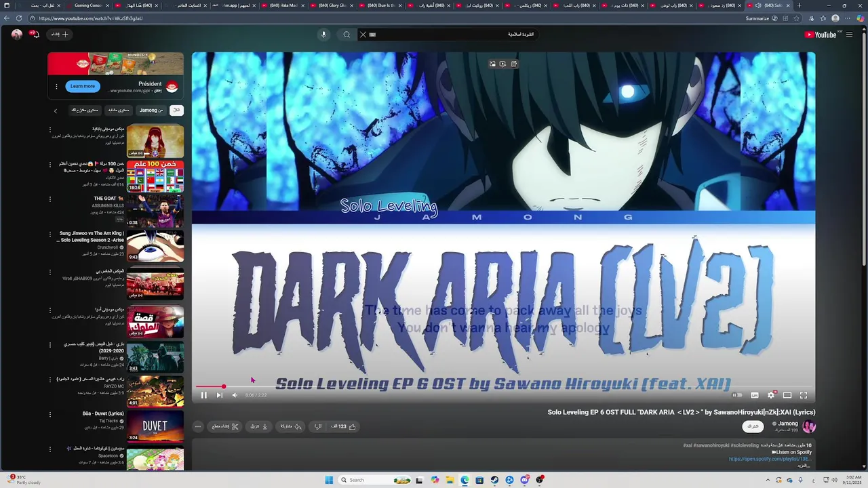Image resolution: width=868 pixels, height=488 pixels.
Task: Skip to the next video
Action: (x=219, y=395)
